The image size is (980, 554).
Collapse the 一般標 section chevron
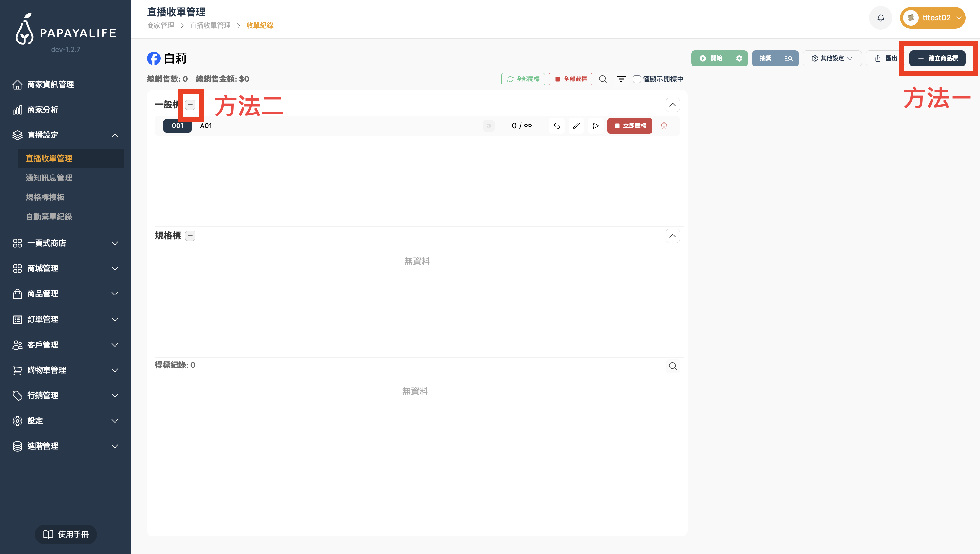coord(672,105)
